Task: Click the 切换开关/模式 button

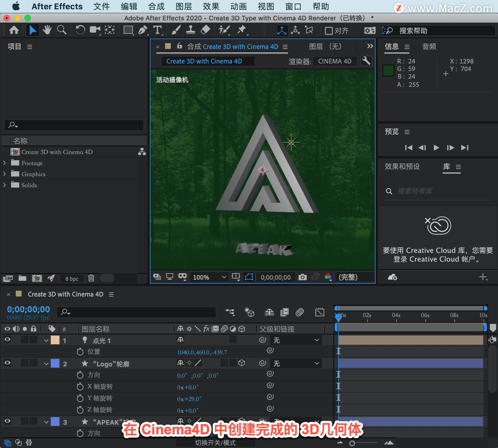Action: (x=215, y=443)
